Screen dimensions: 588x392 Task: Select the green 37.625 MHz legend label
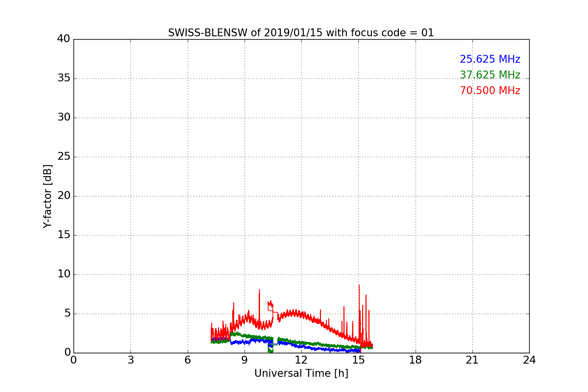pyautogui.click(x=490, y=75)
